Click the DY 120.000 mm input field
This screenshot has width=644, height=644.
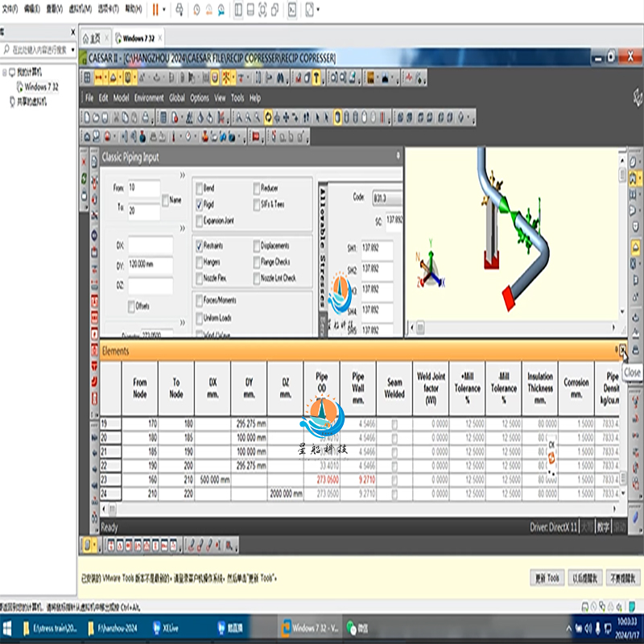pyautogui.click(x=151, y=265)
